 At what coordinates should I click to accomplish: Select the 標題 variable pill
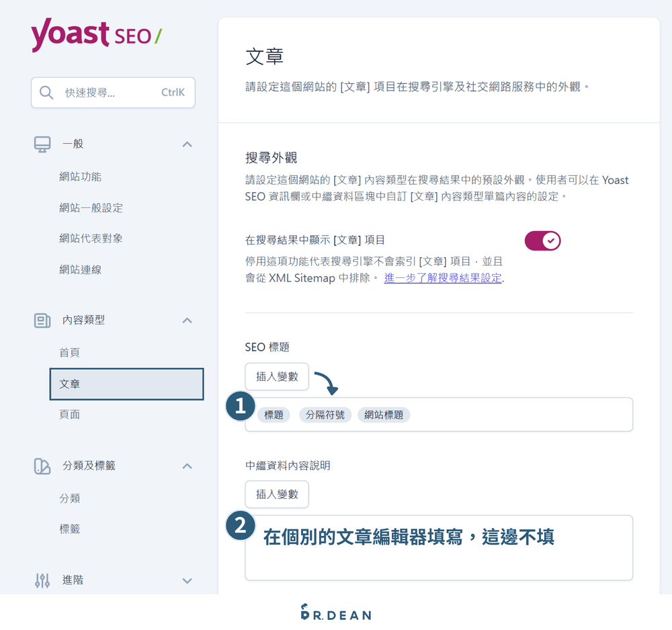[x=274, y=414]
